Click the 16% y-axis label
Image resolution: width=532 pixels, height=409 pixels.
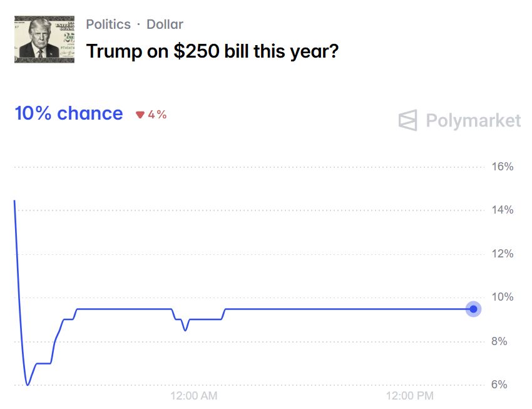[503, 167]
